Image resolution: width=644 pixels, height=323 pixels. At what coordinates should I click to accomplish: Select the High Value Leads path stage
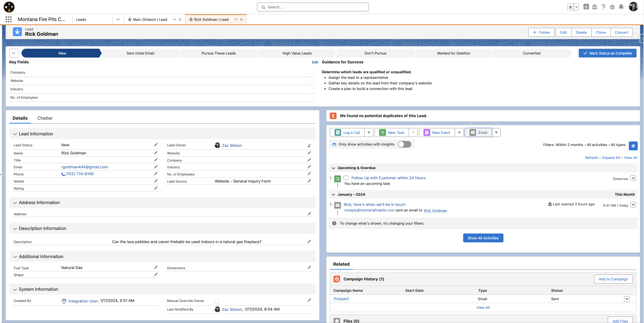(x=297, y=53)
